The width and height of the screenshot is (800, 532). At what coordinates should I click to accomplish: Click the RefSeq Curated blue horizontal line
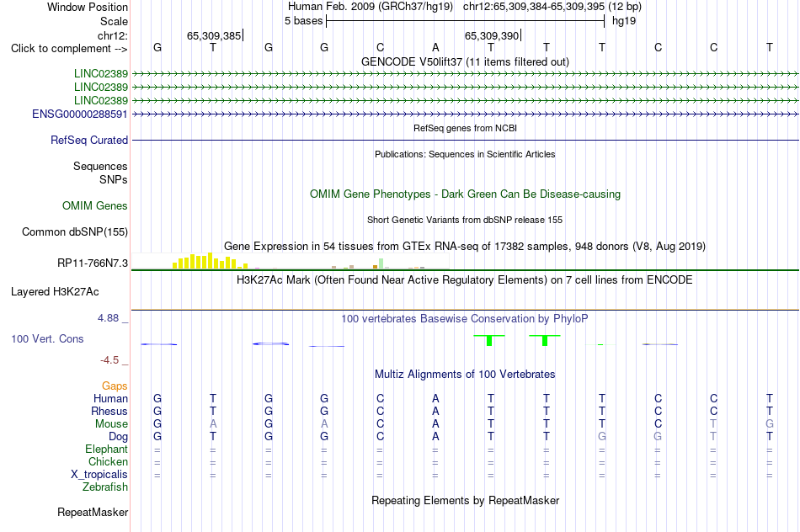click(465, 141)
